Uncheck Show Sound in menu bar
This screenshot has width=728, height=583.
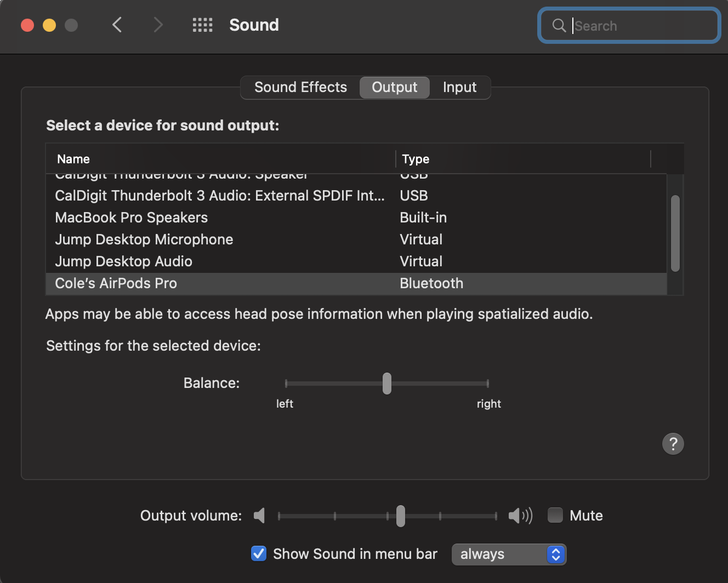259,554
